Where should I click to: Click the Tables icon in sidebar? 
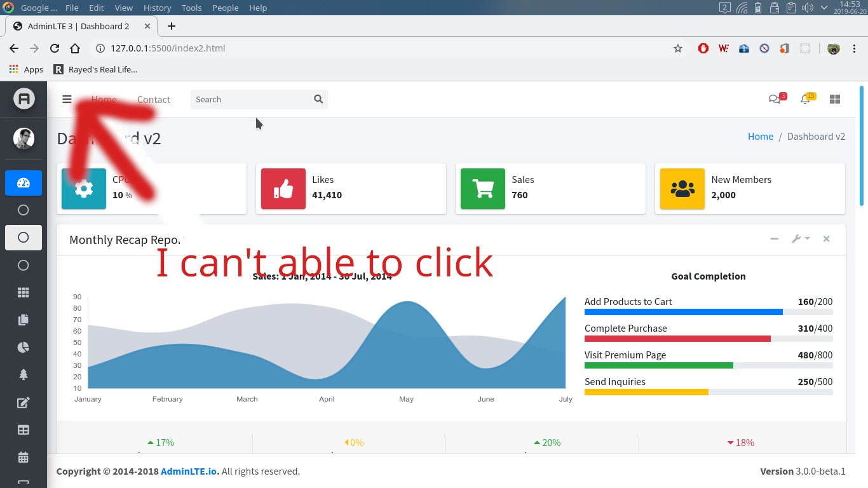[x=23, y=430]
